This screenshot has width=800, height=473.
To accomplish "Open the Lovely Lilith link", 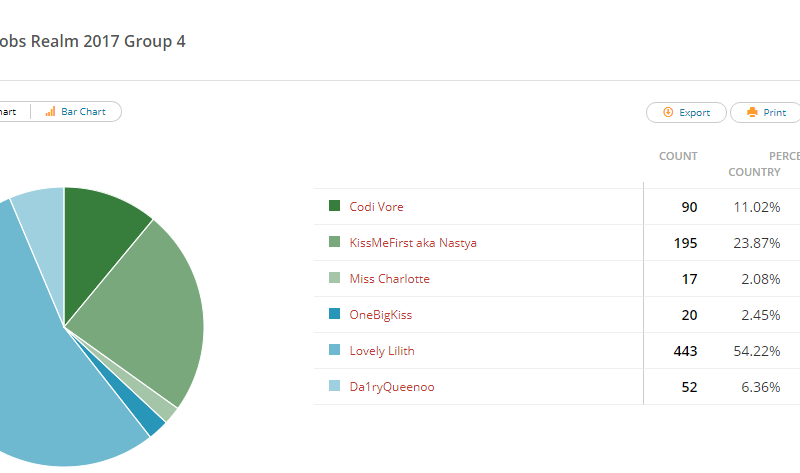I will pos(382,351).
